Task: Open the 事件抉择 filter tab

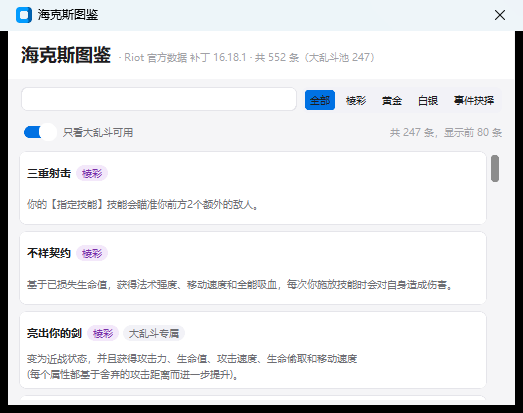Action: click(x=474, y=100)
